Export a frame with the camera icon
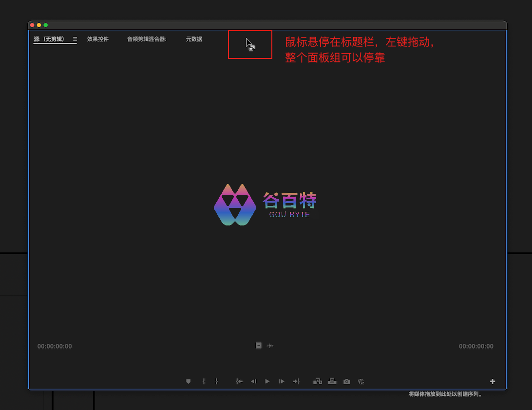The image size is (532, 410). point(346,382)
